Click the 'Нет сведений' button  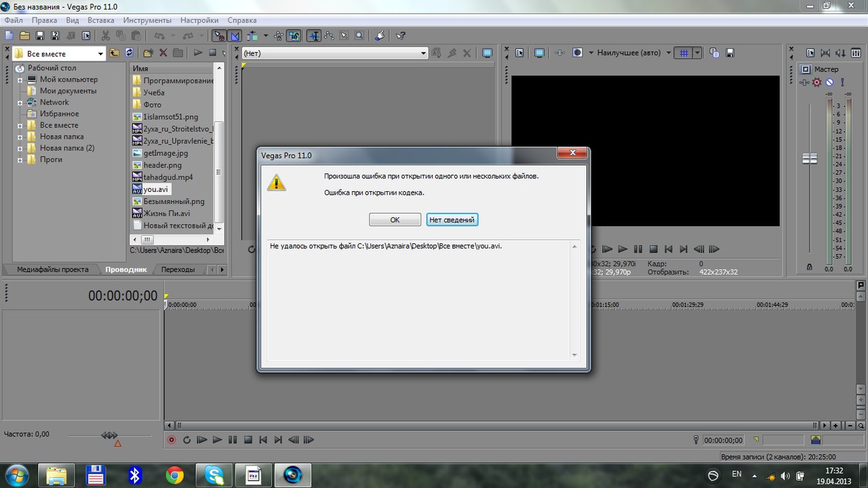point(452,220)
